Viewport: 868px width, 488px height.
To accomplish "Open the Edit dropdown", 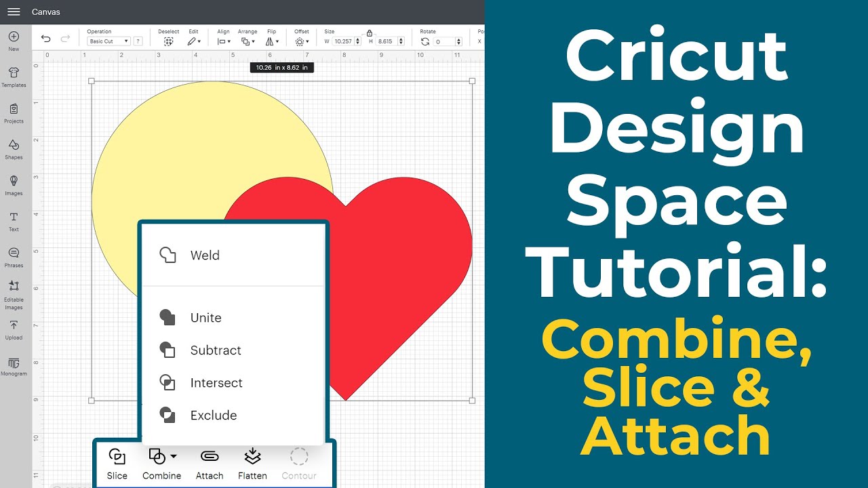I will coord(194,41).
